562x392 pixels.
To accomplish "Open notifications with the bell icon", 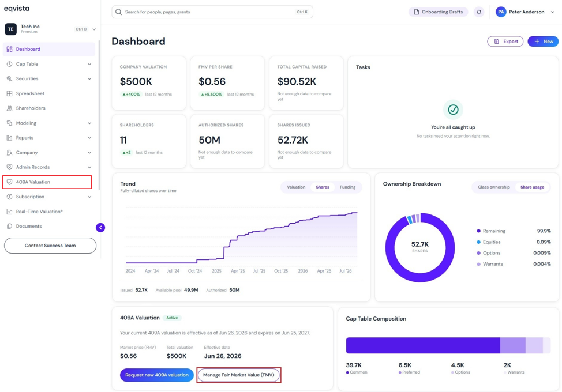I will pos(479,12).
